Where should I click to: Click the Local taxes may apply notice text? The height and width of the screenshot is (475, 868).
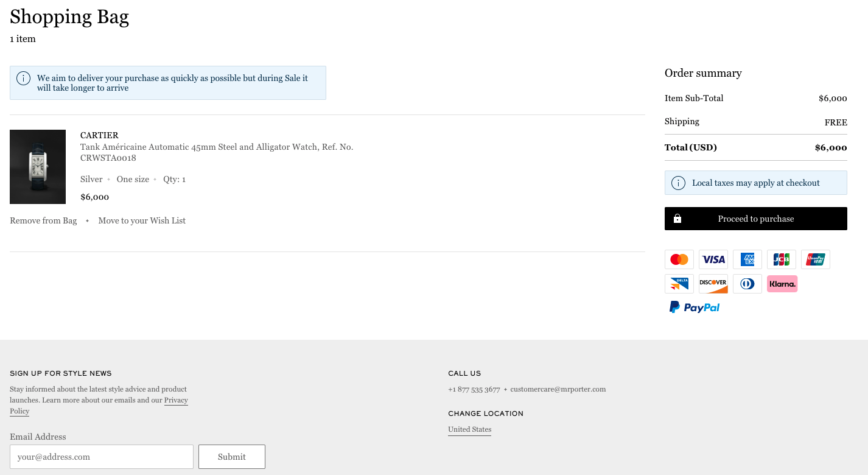(x=756, y=183)
